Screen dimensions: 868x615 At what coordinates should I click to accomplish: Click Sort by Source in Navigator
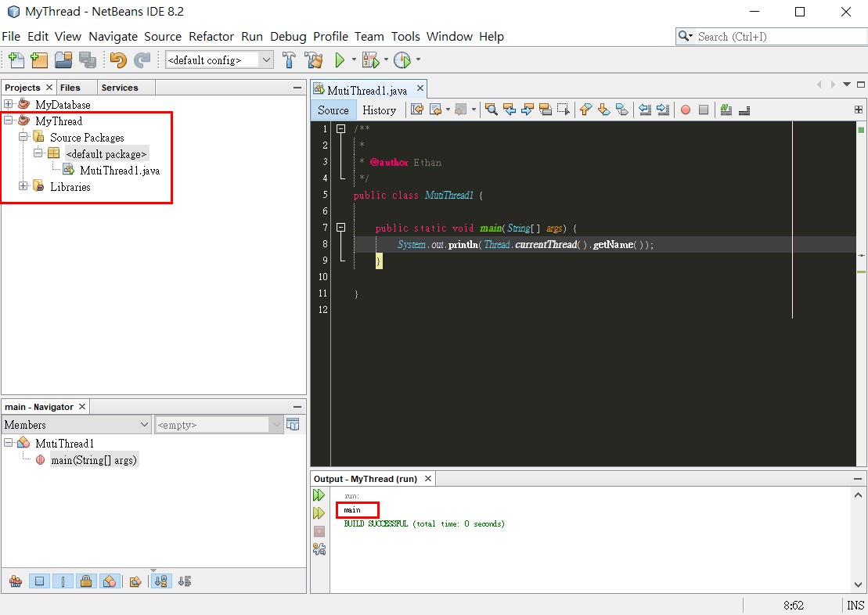(x=185, y=581)
